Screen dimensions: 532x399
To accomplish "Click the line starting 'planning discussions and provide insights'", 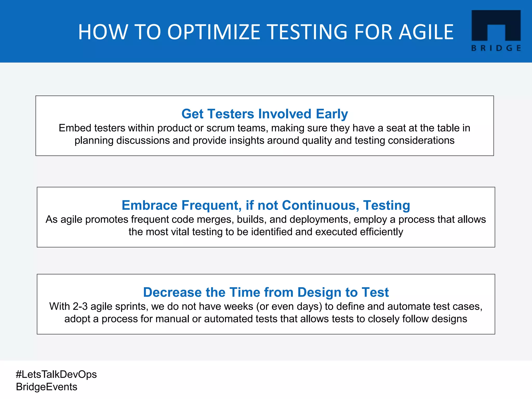I will [264, 141].
